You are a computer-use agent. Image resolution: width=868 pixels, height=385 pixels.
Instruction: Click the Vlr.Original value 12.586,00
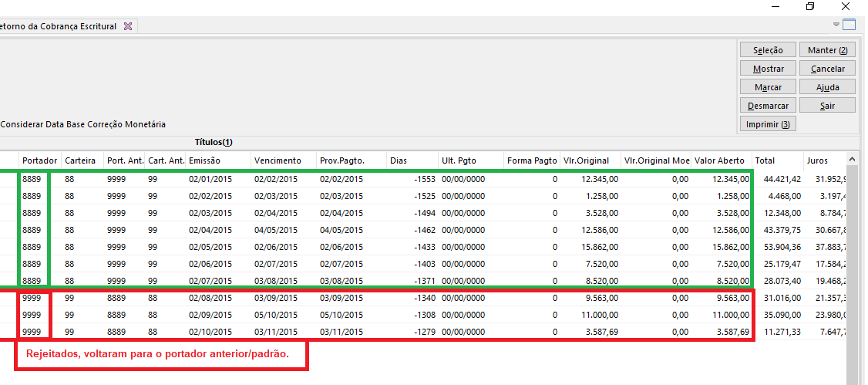tap(600, 230)
